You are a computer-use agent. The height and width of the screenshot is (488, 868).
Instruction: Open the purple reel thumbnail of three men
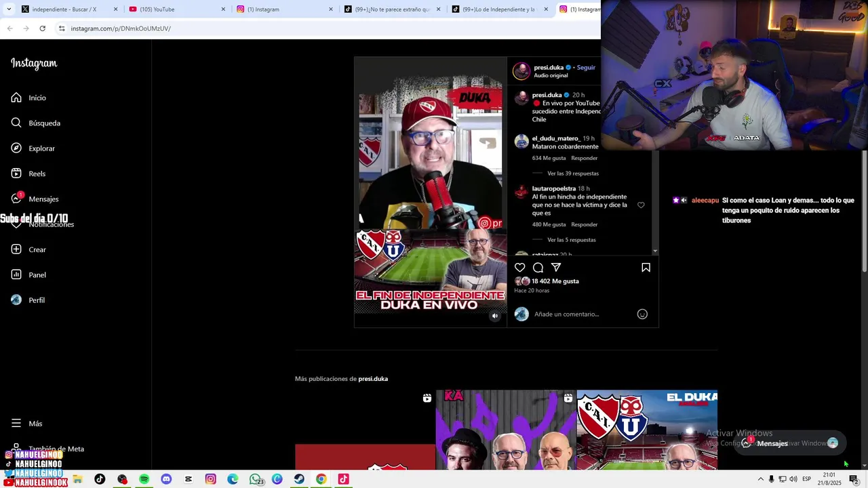tap(506, 430)
